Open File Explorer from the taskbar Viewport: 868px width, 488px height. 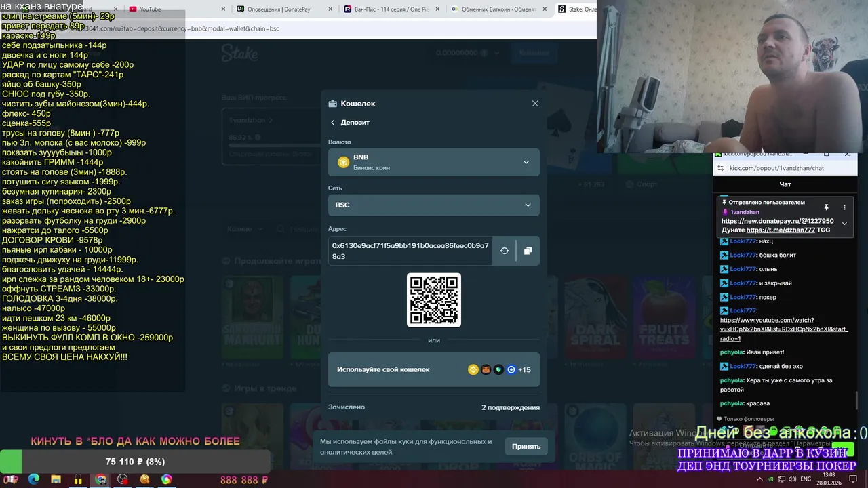tap(56, 479)
